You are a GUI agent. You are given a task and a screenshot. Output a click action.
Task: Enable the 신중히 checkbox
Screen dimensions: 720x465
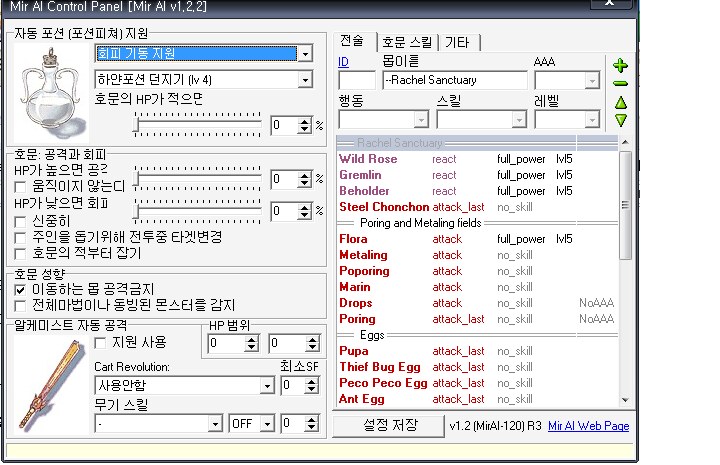click(x=21, y=220)
